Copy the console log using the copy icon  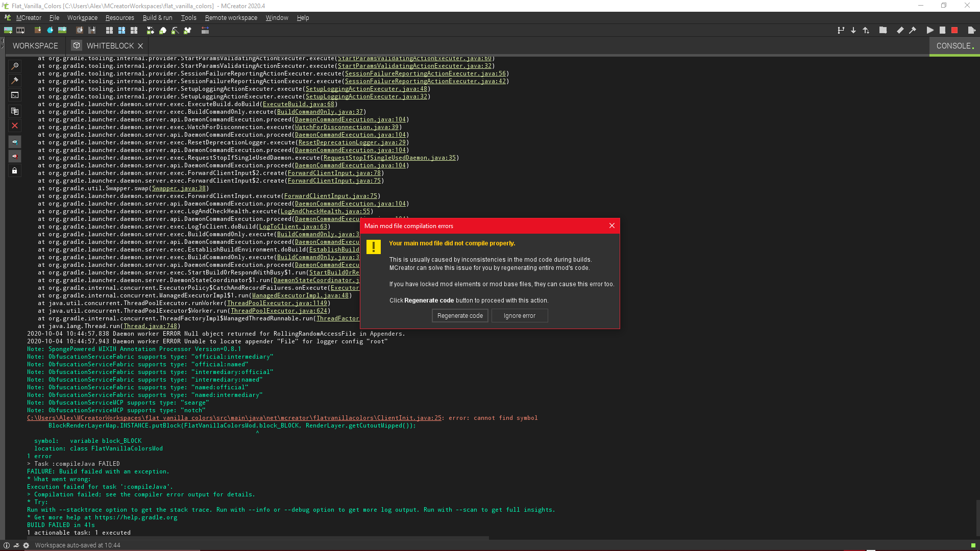click(15, 111)
